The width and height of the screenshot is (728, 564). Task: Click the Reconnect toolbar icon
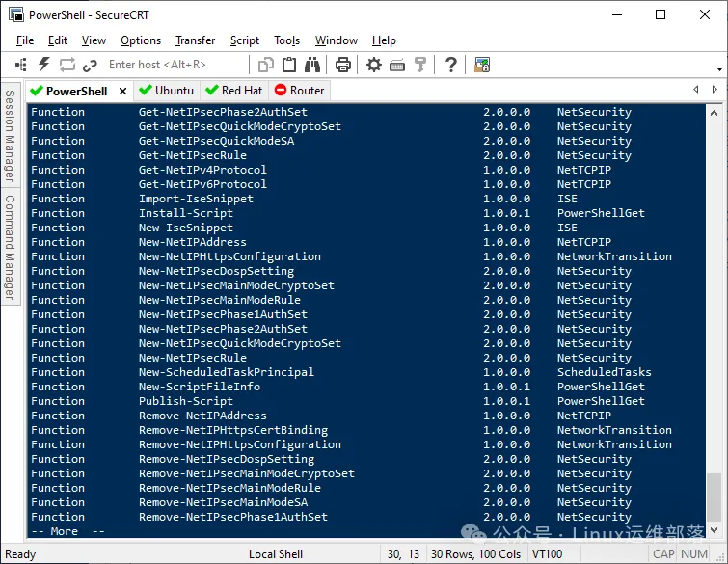point(67,65)
